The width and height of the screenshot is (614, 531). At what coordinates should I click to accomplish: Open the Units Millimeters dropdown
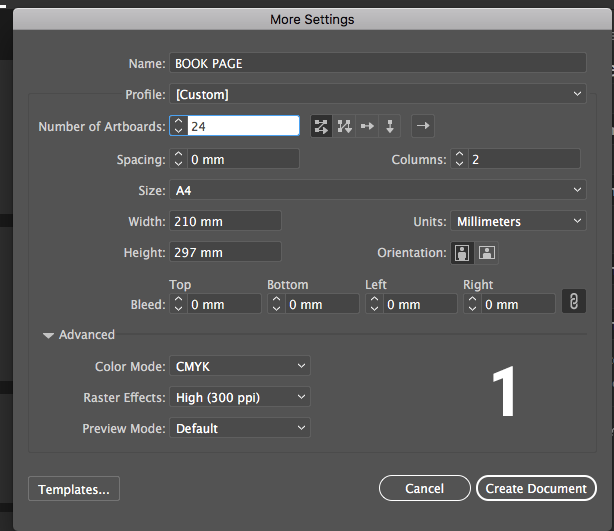click(517, 221)
